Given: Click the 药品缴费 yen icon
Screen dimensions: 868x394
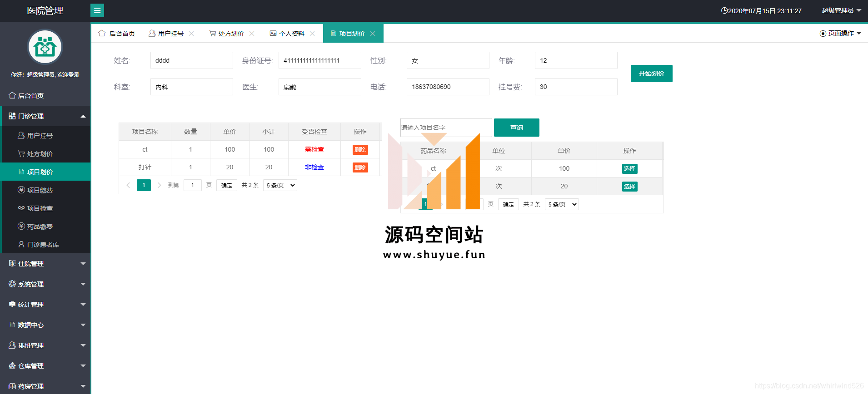Looking at the screenshot, I should click(x=21, y=226).
